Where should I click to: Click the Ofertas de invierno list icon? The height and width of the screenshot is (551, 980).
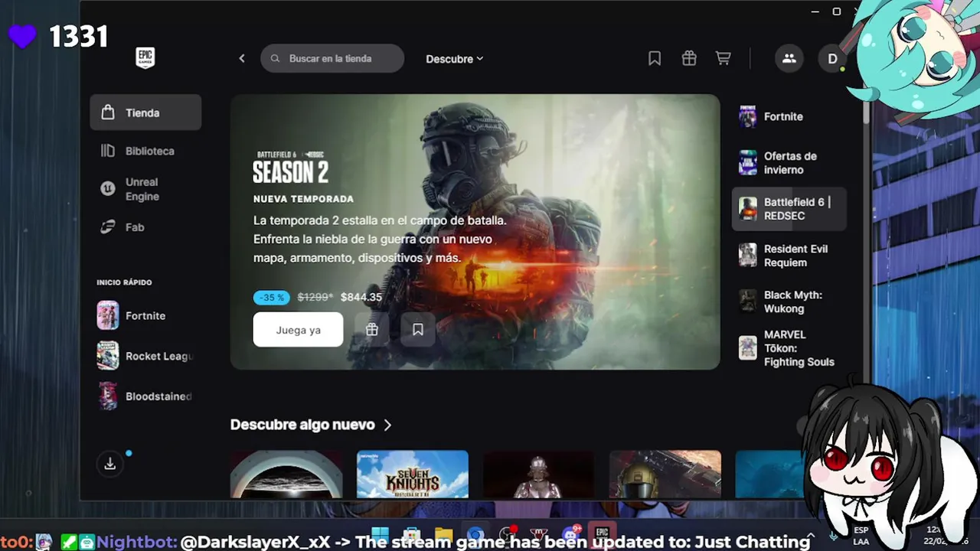click(747, 162)
